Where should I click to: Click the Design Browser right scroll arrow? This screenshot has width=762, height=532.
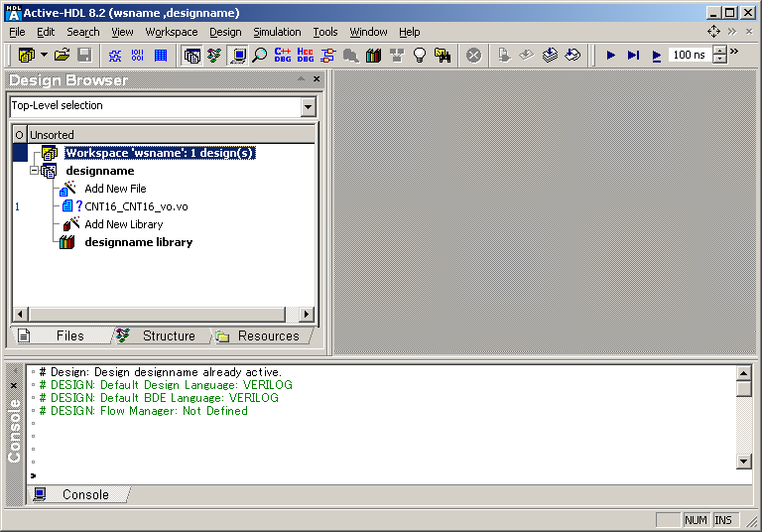pyautogui.click(x=307, y=315)
